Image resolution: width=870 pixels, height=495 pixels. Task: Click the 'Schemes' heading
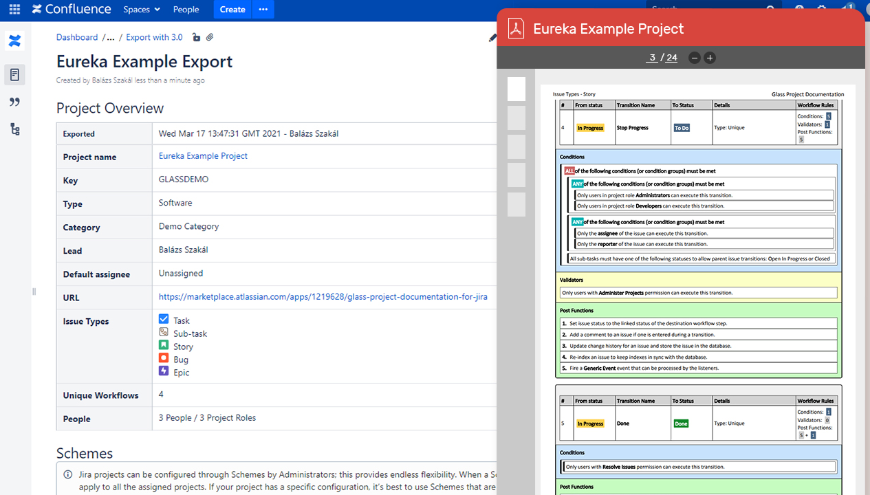(x=84, y=453)
